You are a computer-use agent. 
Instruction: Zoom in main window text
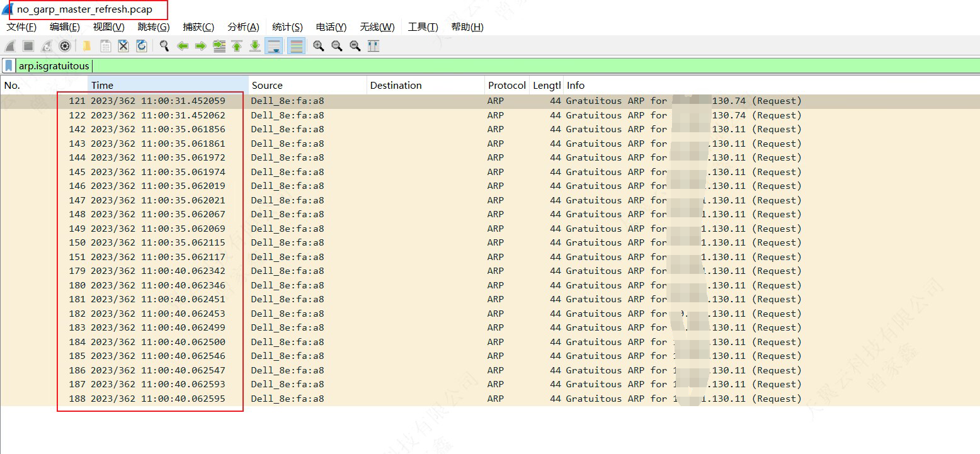coord(319,46)
